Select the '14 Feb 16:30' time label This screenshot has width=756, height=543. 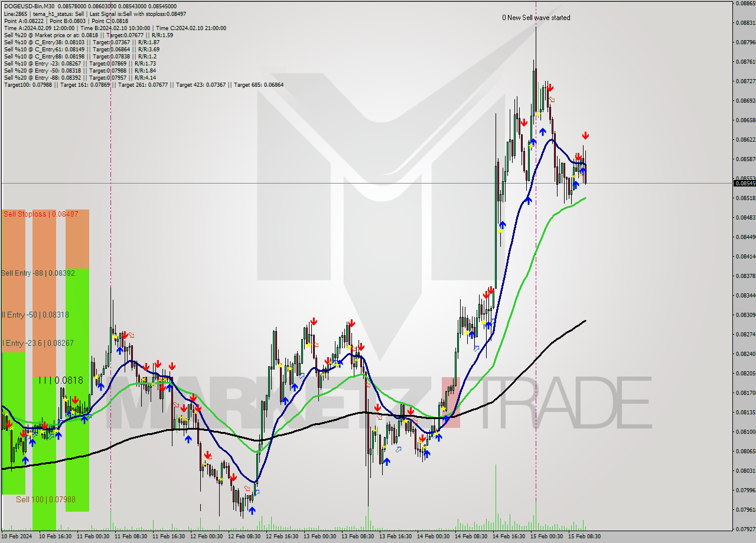[x=509, y=537]
